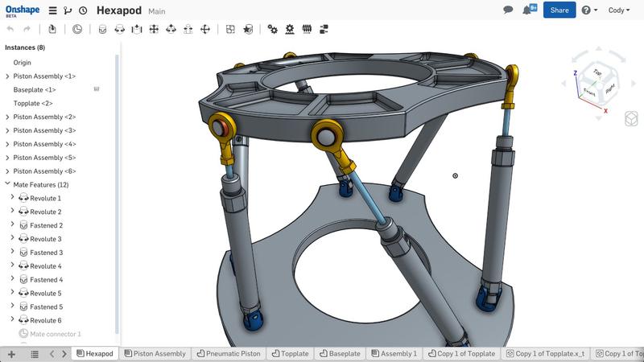Open the notifications bell
Screen dimensions: 644x362
528,10
